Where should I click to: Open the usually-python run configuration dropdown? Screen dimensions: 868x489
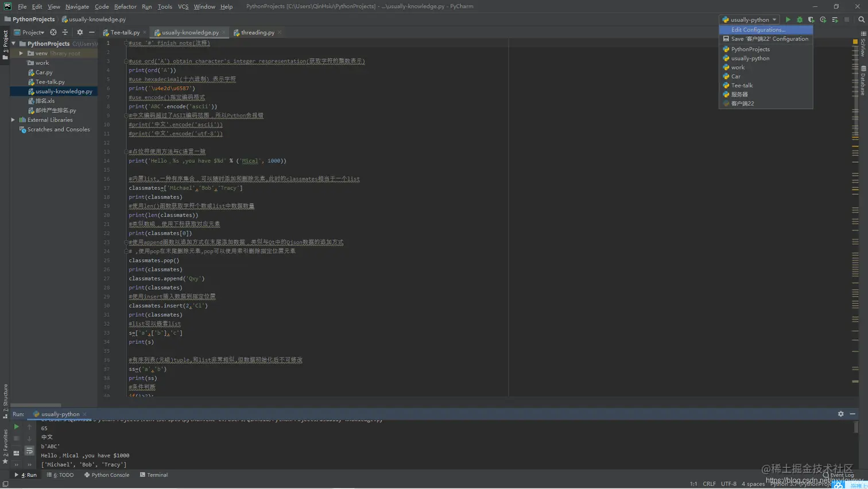[749, 20]
